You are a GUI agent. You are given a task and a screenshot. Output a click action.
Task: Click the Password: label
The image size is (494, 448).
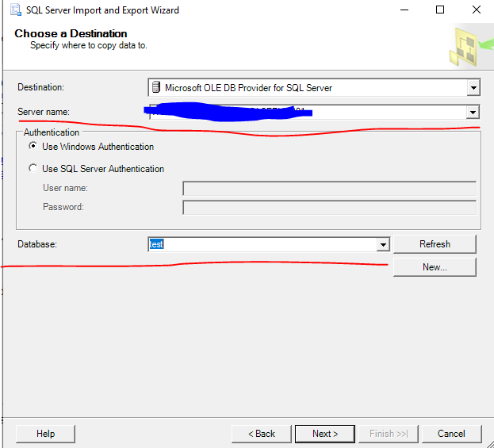point(63,207)
